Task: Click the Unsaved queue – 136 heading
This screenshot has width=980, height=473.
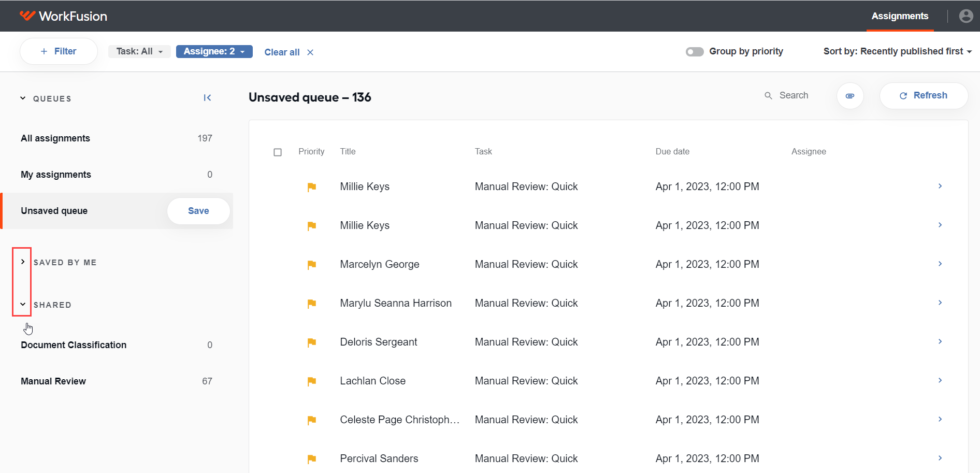Action: tap(310, 97)
